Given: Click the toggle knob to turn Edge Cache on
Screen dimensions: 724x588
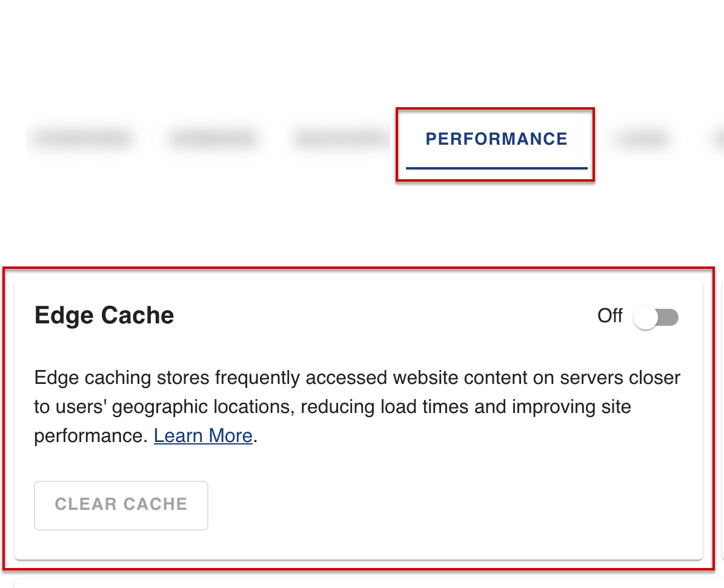Looking at the screenshot, I should (645, 316).
